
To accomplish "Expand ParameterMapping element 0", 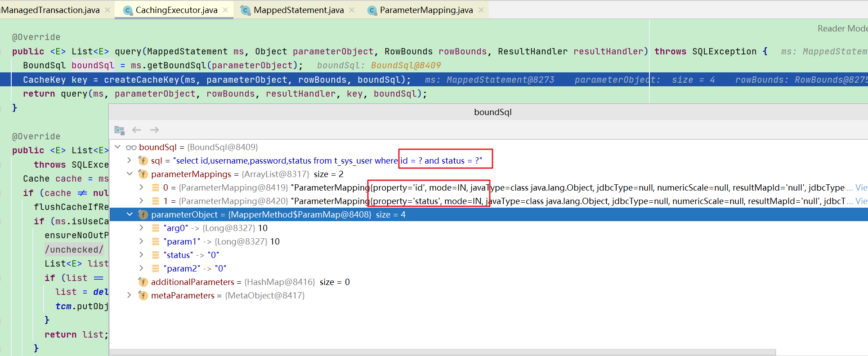I will (141, 187).
